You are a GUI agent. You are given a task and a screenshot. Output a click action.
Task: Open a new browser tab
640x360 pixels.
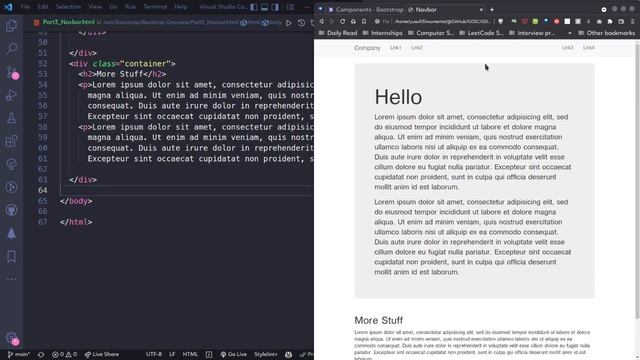492,9
